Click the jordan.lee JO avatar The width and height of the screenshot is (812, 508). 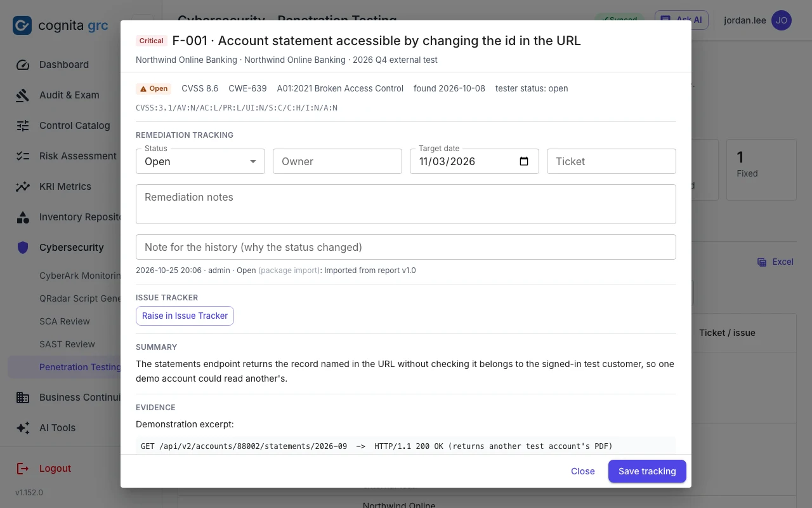pyautogui.click(x=782, y=20)
